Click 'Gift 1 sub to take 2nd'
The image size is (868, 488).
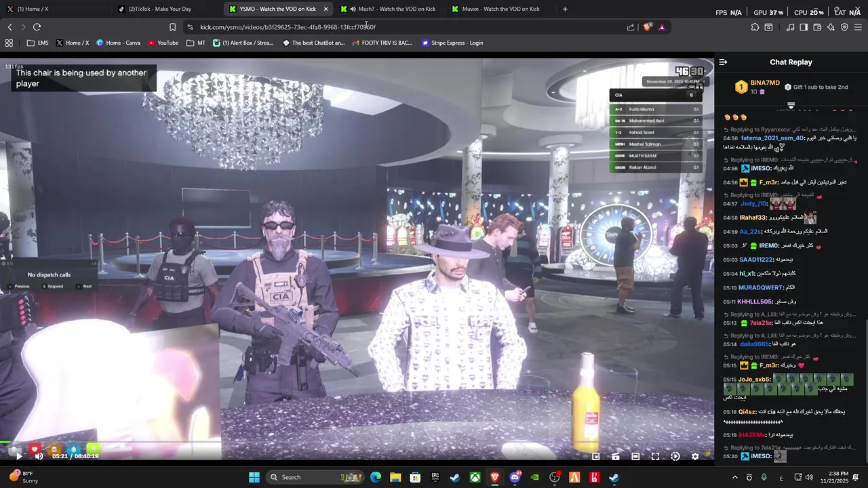(816, 87)
